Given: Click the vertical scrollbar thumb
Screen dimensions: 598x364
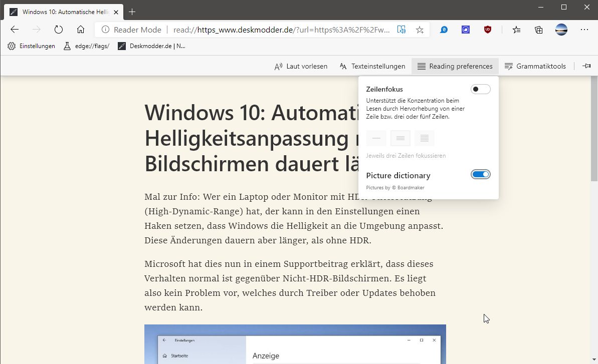Looking at the screenshot, I should tap(594, 128).
